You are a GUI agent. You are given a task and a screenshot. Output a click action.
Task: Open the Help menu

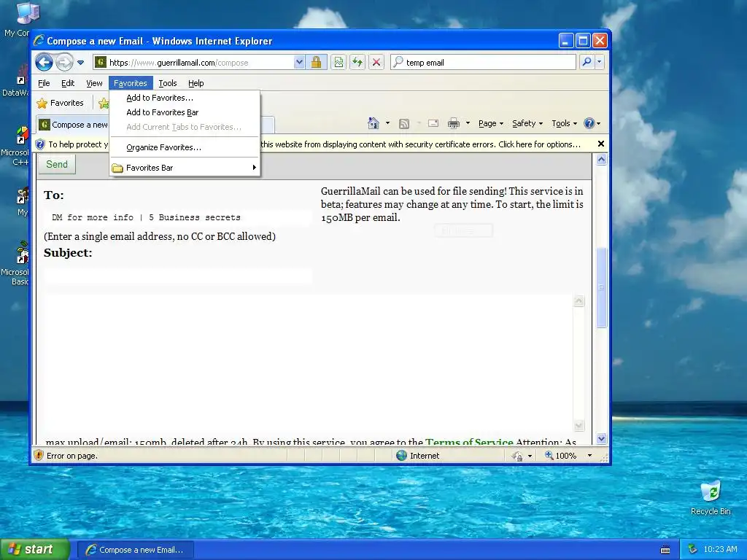(196, 83)
